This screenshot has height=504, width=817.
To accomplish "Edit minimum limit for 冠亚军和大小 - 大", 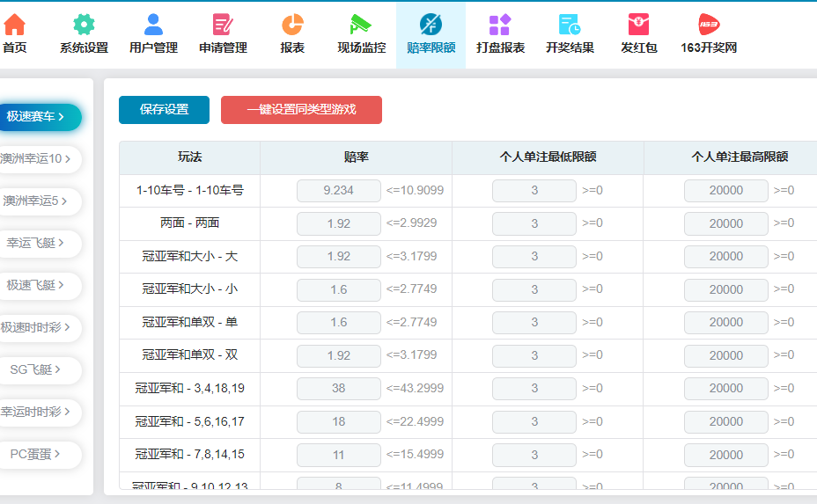I will 534,256.
